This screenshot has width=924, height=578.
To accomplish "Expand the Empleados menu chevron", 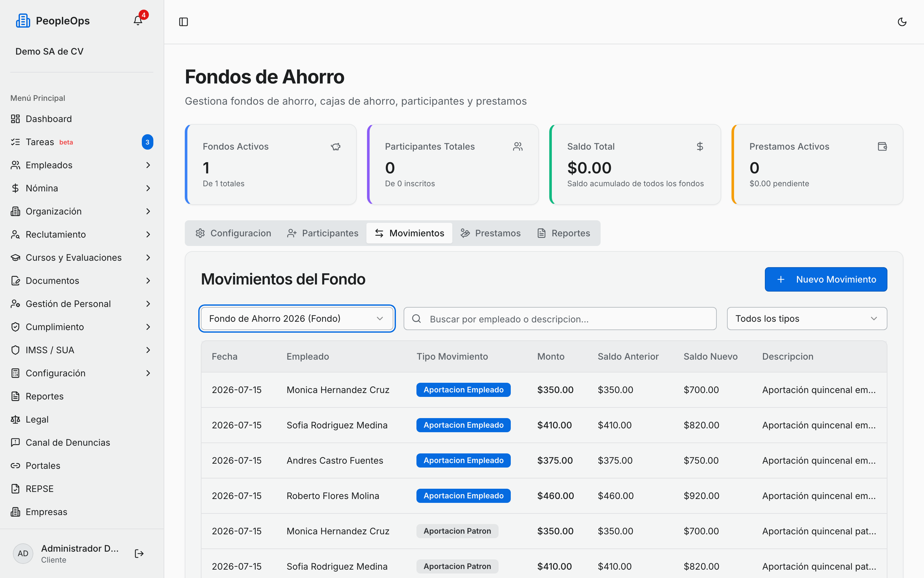I will (x=148, y=165).
